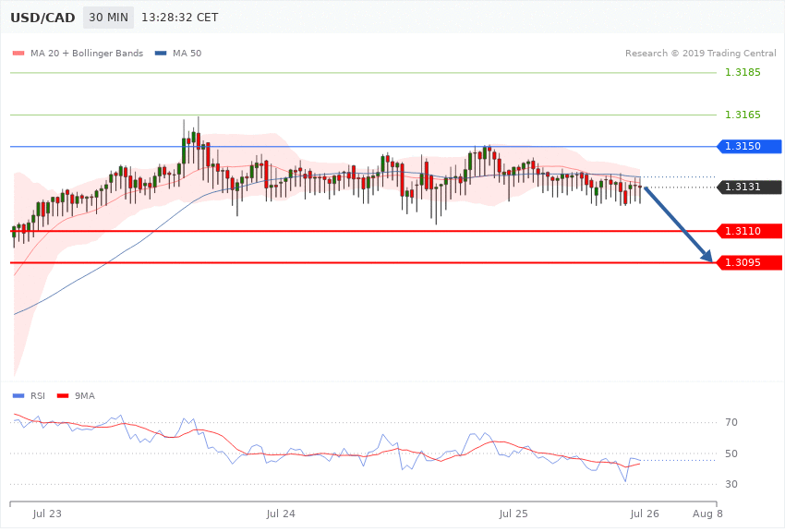Click the black 1.3131 current price tag

[749, 187]
